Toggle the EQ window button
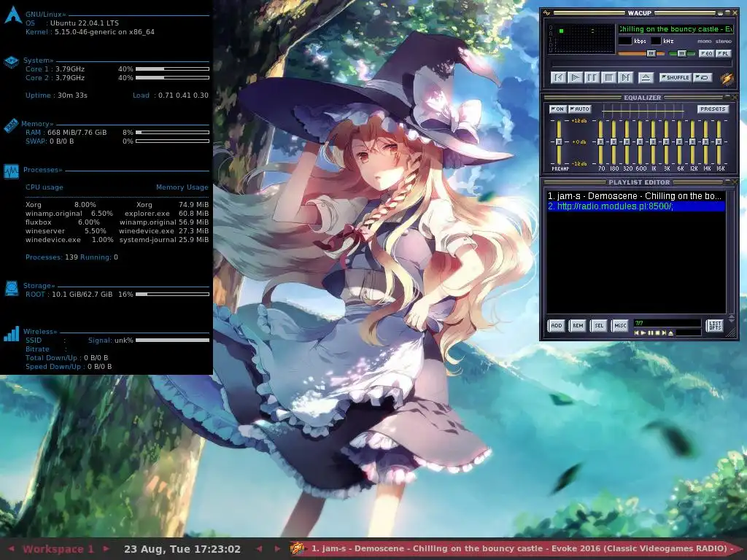 click(706, 53)
